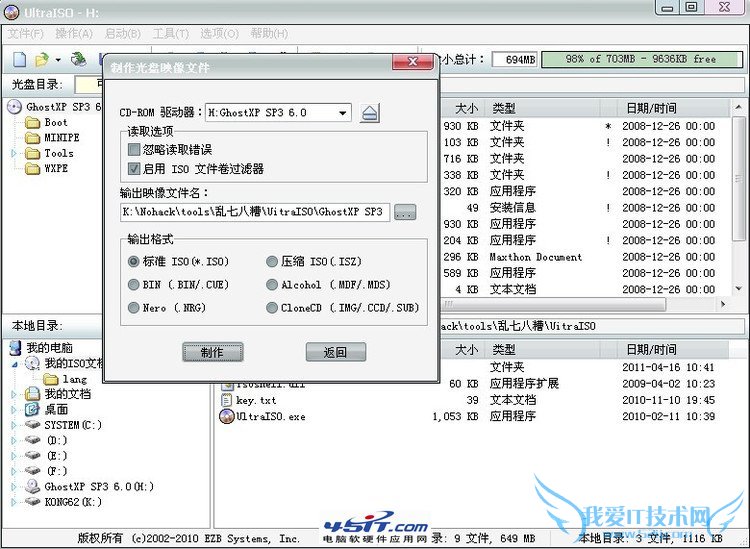Expand the (D:) drive node
Image resolution: width=750 pixels, height=549 pixels.
[x=14, y=440]
